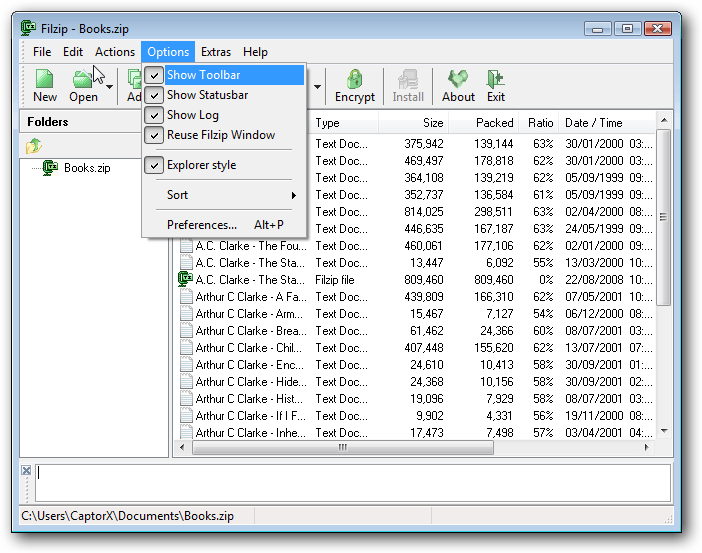
Task: Click the document icon of Arthur C Clarke - Hide...
Action: (x=186, y=382)
